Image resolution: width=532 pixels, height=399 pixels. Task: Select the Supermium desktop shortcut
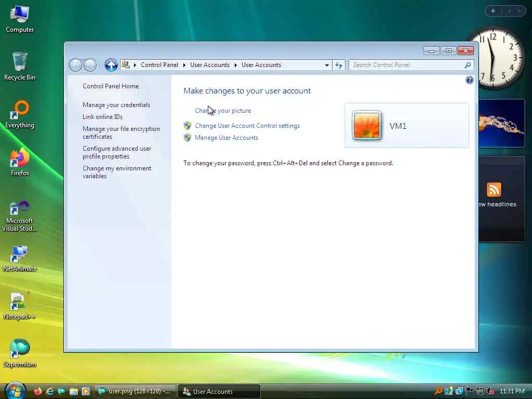(20, 353)
